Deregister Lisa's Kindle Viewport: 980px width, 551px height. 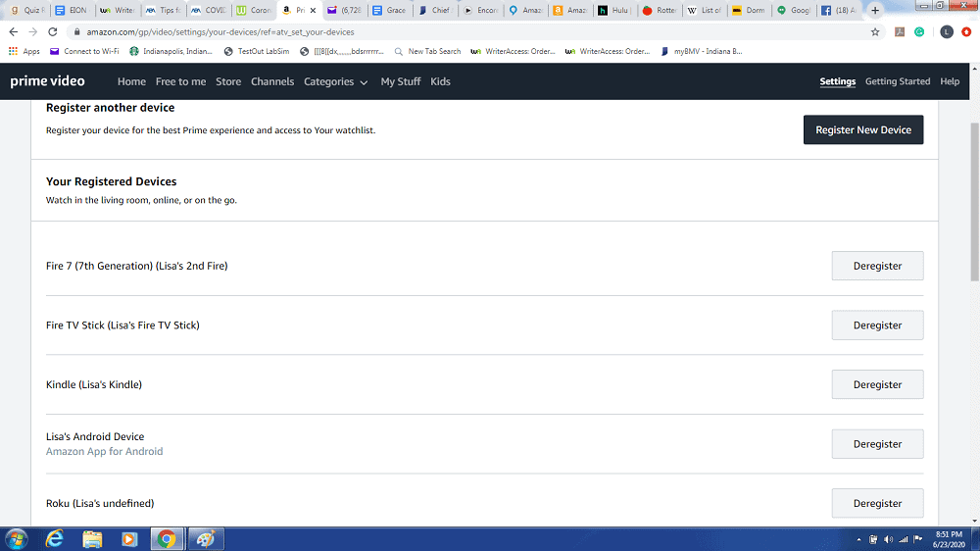[x=877, y=384]
